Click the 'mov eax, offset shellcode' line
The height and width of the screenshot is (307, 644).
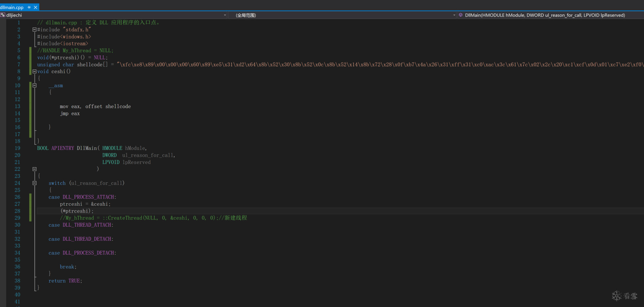pos(95,107)
